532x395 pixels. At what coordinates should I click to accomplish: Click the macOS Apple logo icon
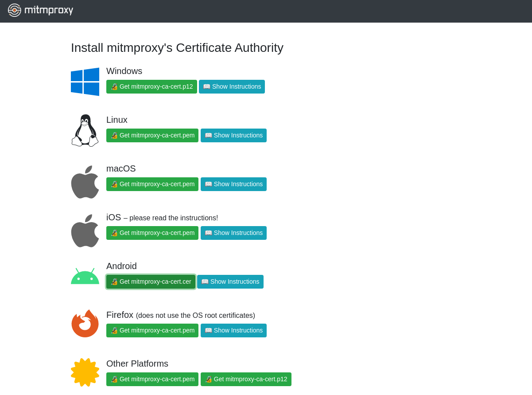(85, 182)
